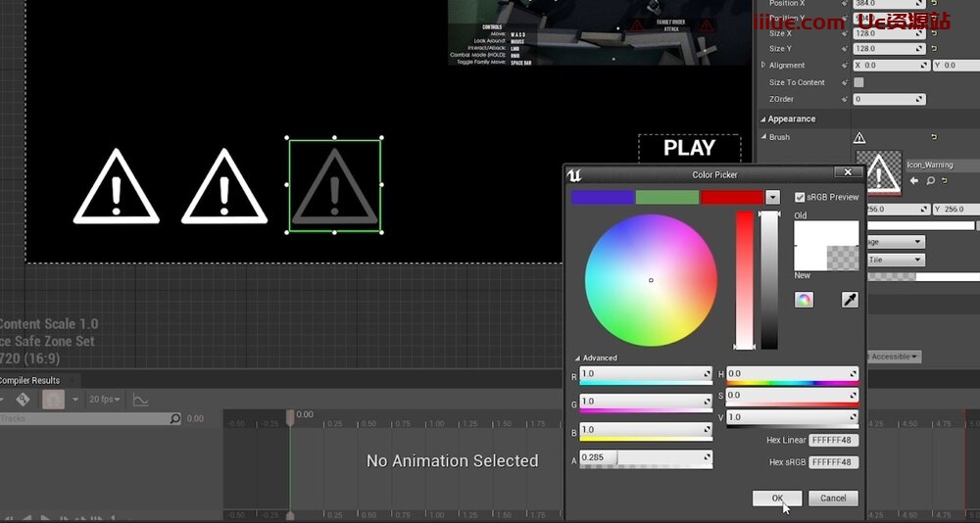980x523 pixels.
Task: Open the 20 fps dropdown
Action: (105, 400)
